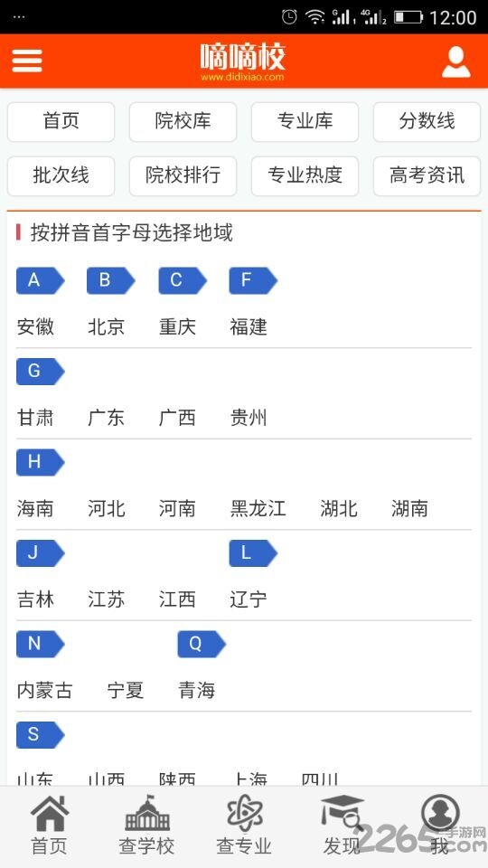Select the blue letter H tag
Image resolution: width=488 pixels, height=868 pixels.
[x=41, y=462]
